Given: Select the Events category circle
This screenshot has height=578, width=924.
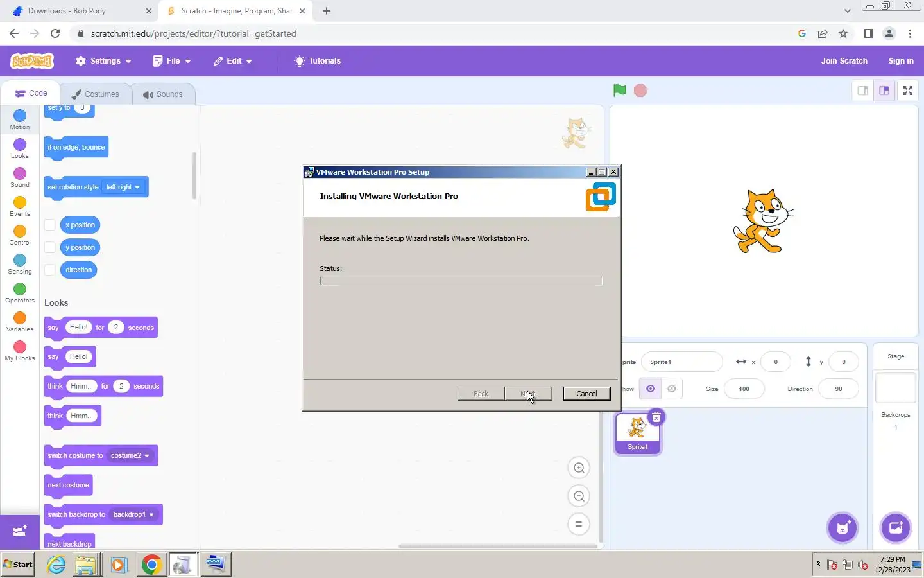Looking at the screenshot, I should (20, 202).
